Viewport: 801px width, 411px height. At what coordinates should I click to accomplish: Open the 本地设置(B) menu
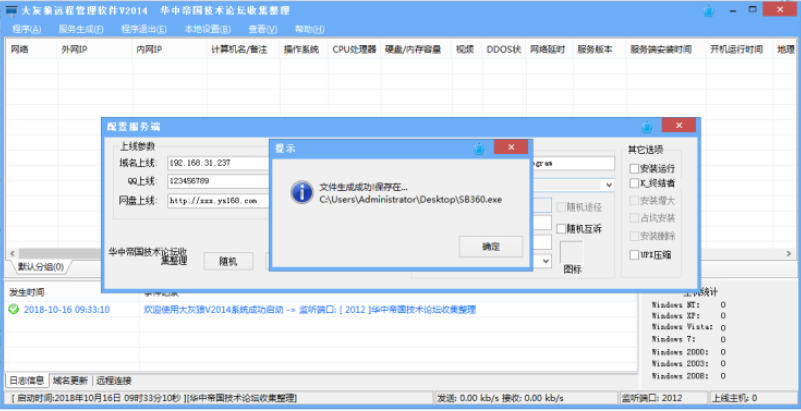tap(207, 29)
